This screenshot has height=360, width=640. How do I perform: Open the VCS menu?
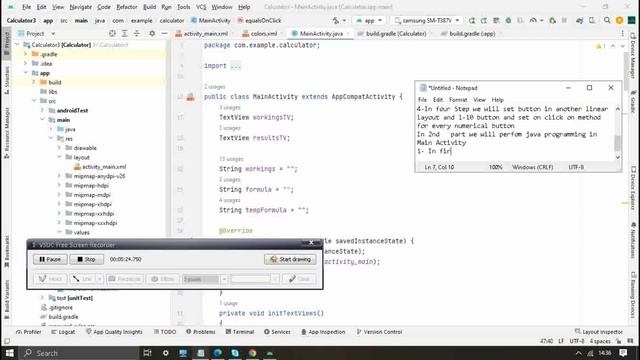coord(201,7)
